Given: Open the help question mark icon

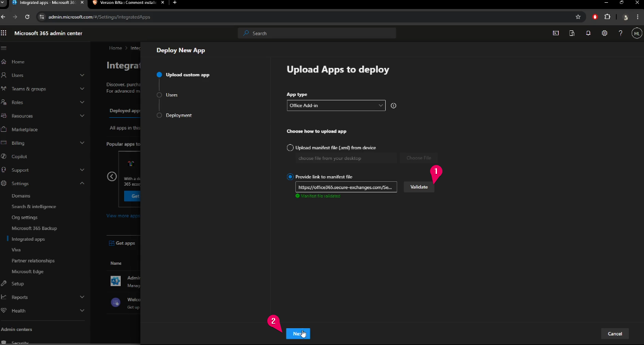Looking at the screenshot, I should [620, 33].
